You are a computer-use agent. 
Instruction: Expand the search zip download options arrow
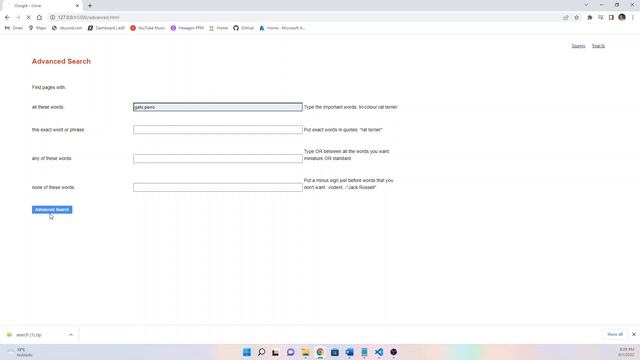click(x=71, y=335)
